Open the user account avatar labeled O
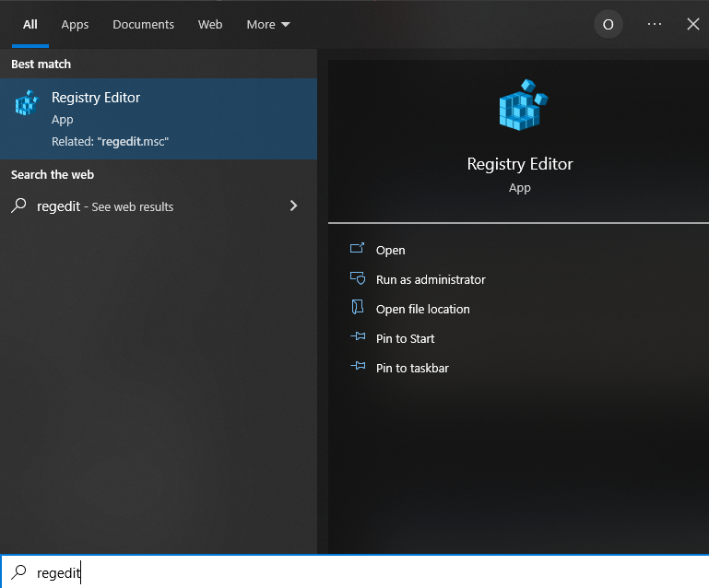This screenshot has height=588, width=709. [x=608, y=25]
